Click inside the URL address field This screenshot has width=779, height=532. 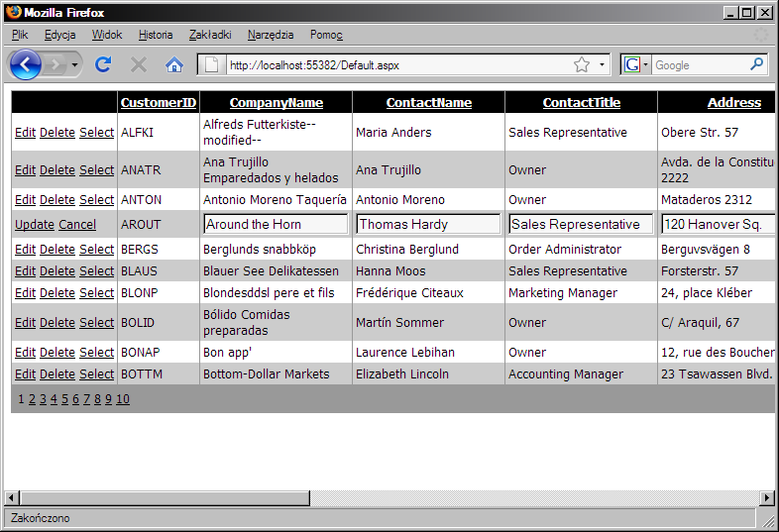[x=397, y=65]
